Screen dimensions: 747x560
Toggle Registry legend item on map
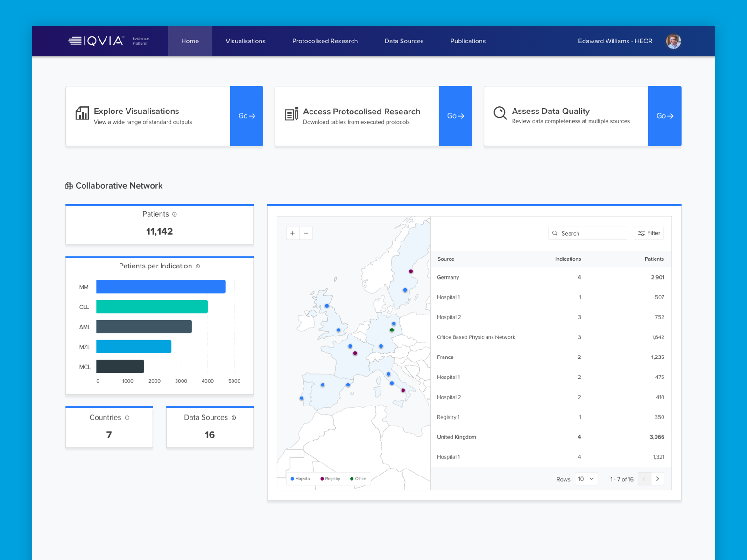pos(330,479)
